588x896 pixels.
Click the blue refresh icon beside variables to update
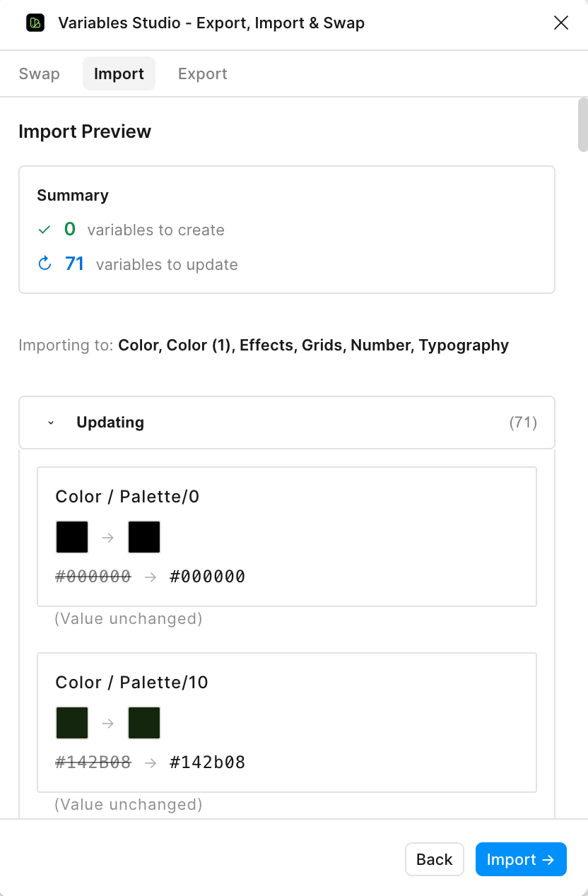[44, 263]
